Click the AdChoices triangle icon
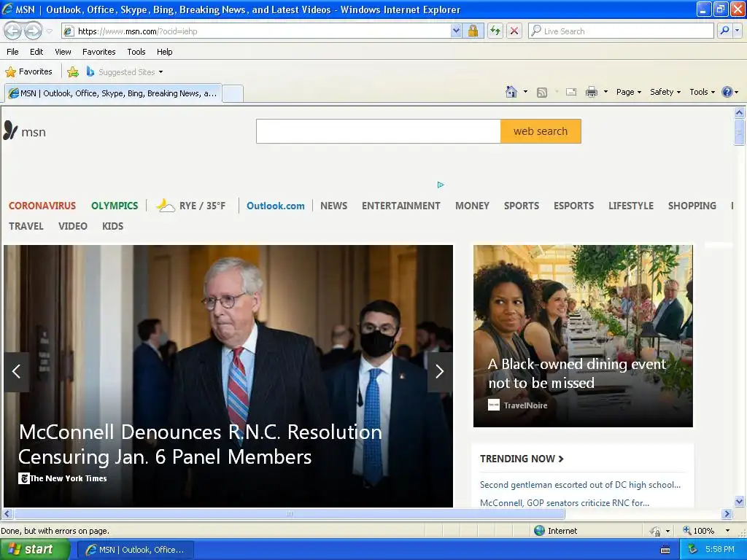This screenshot has width=747, height=560. coord(441,184)
